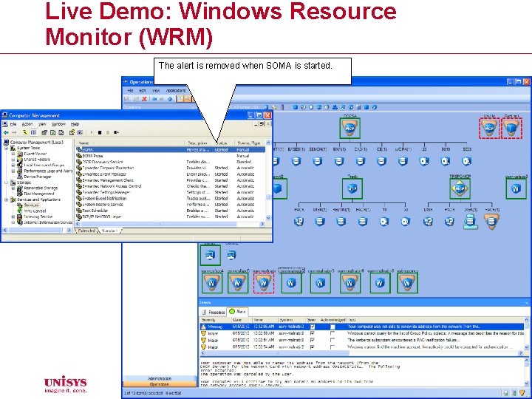This screenshot has height=399, width=532.
Task: Click the disk icon labeled CB(1)
Action: tap(381, 161)
